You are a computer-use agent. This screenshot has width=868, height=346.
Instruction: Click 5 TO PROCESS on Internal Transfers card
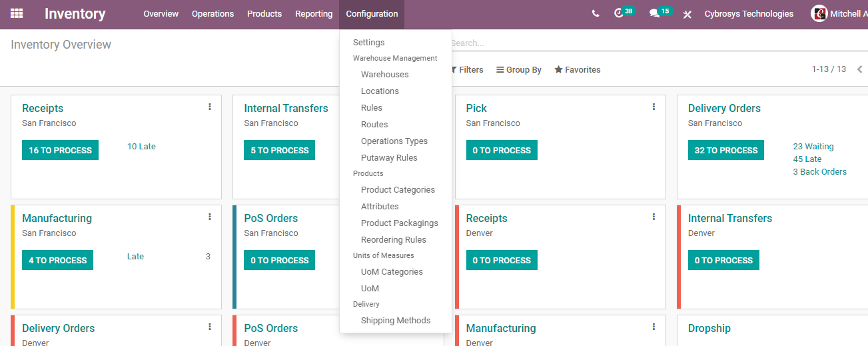pos(280,150)
